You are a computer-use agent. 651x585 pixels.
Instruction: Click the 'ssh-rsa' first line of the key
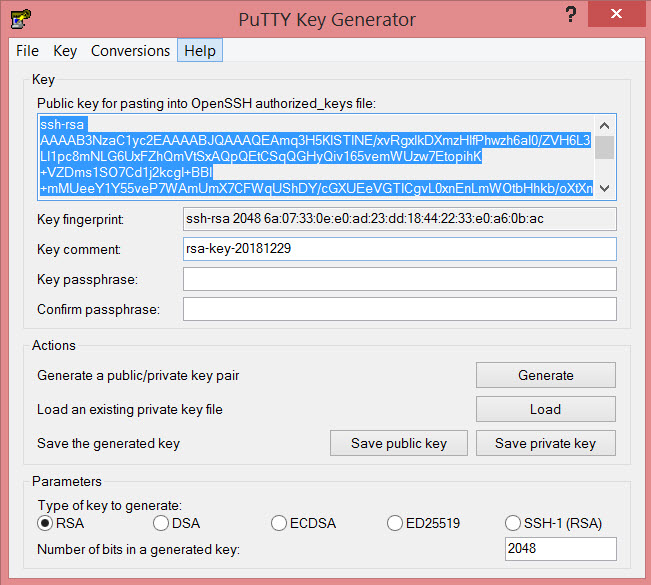[62, 124]
